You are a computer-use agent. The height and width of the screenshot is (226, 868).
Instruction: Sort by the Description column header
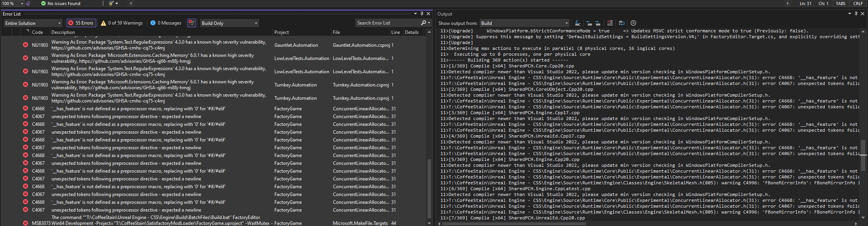[63, 32]
